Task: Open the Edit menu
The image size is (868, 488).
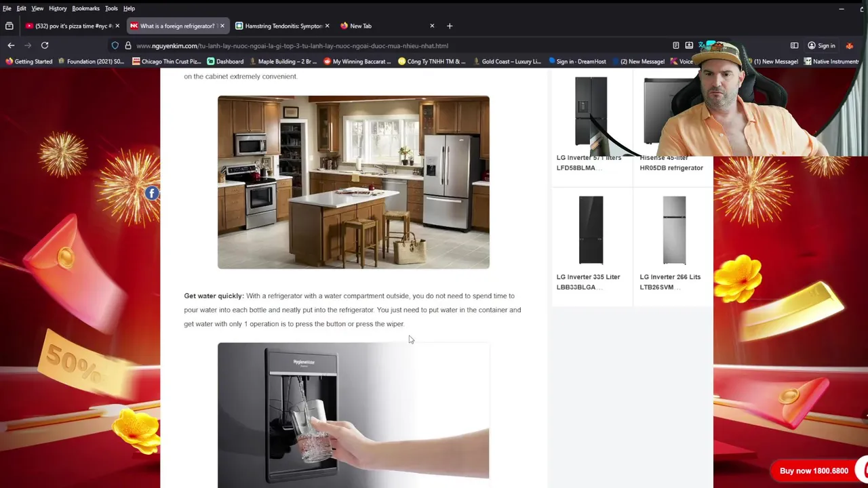Action: [21, 8]
